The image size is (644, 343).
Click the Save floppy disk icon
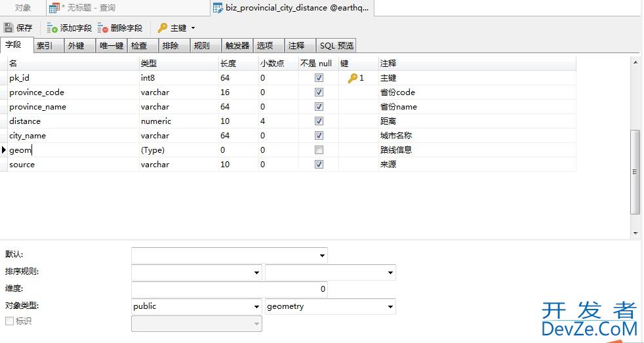[x=9, y=28]
